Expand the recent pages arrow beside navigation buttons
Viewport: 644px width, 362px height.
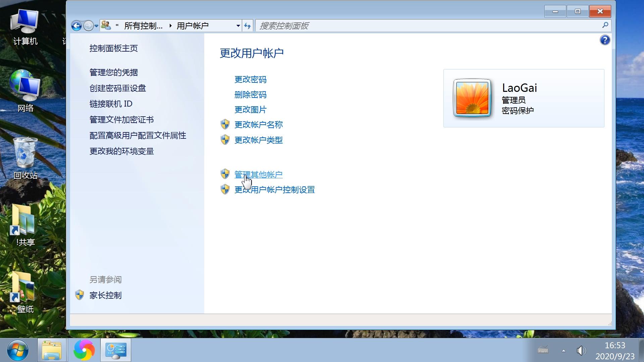(96, 25)
